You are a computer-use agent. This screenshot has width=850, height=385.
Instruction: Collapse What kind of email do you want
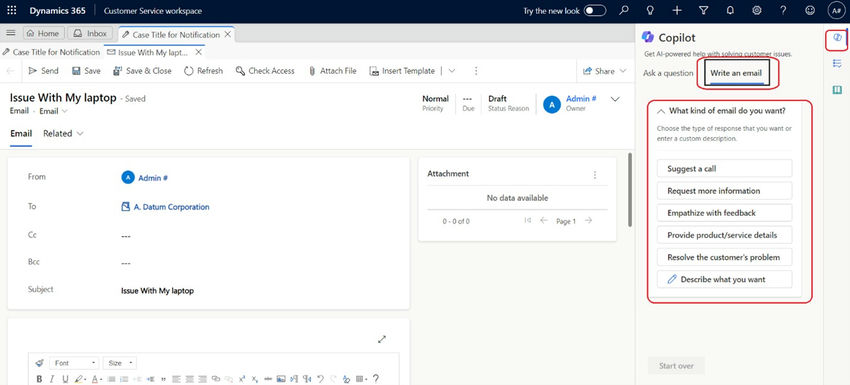[661, 111]
